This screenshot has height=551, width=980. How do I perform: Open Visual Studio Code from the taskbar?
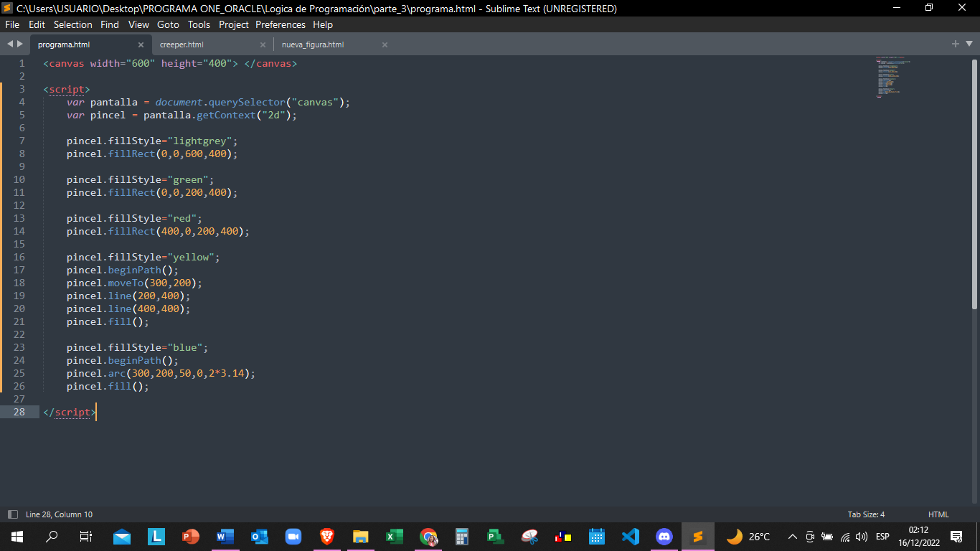pyautogui.click(x=631, y=537)
